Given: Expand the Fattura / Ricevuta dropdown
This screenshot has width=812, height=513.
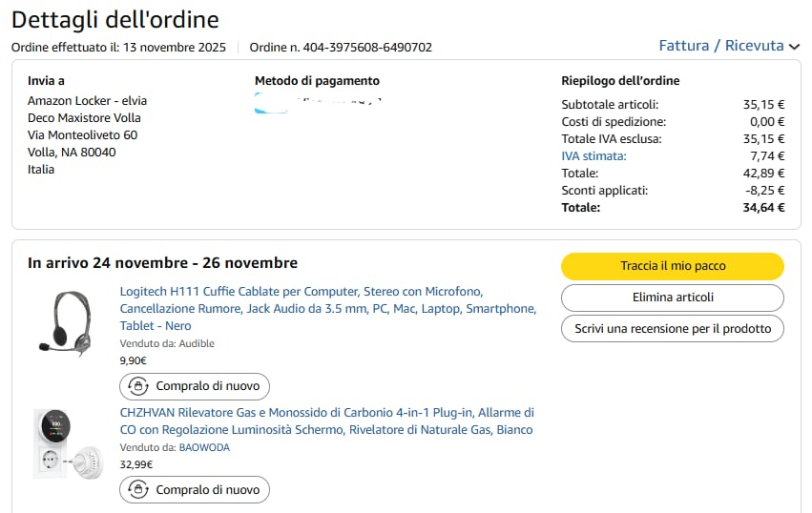Looking at the screenshot, I should [x=720, y=46].
